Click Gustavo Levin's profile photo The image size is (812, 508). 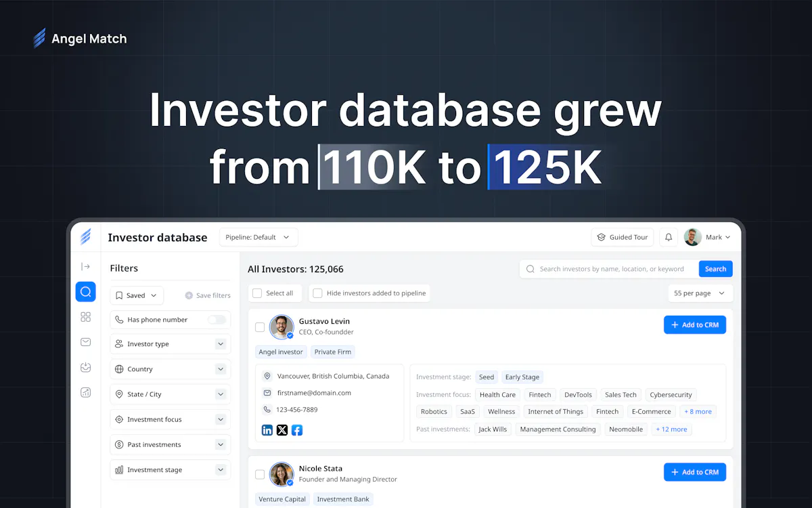click(x=281, y=326)
